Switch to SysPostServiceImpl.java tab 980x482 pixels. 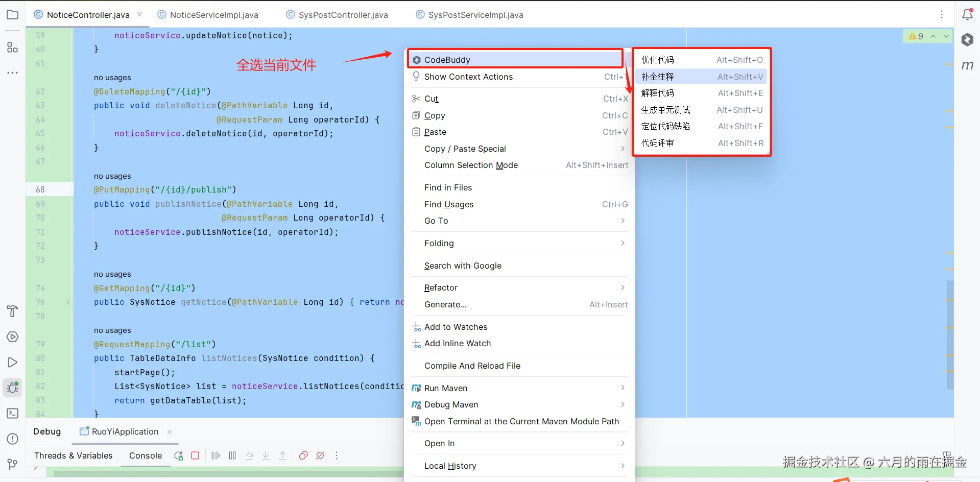[x=470, y=15]
